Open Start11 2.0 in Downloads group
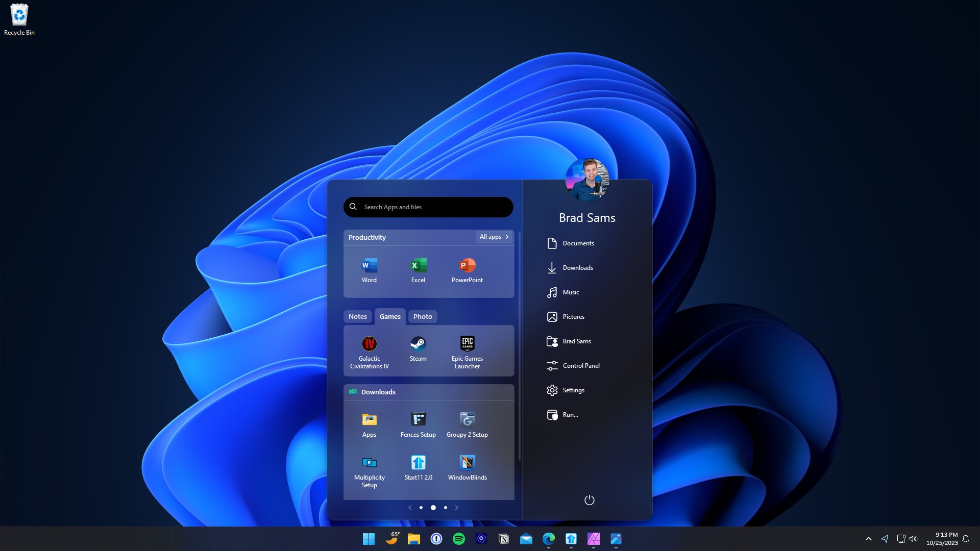980x551 pixels. (418, 468)
